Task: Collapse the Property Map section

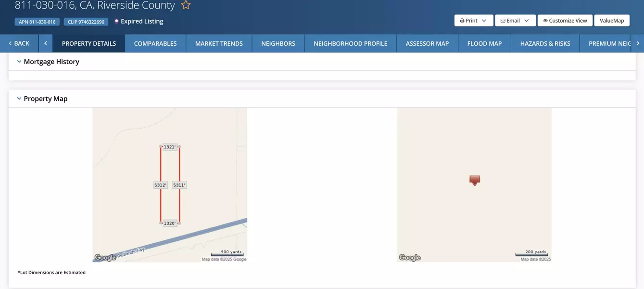Action: (19, 98)
